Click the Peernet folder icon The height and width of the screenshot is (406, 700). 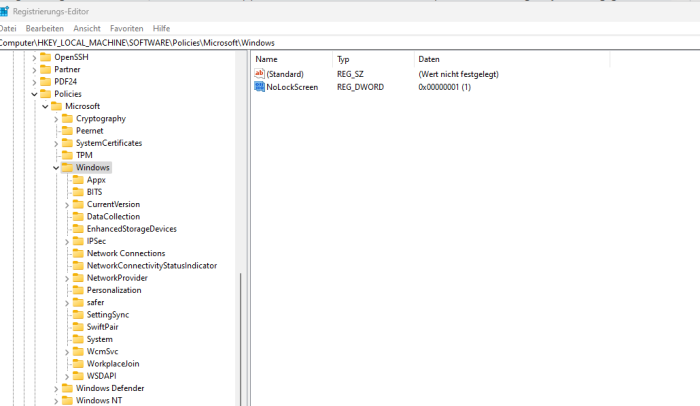click(67, 130)
